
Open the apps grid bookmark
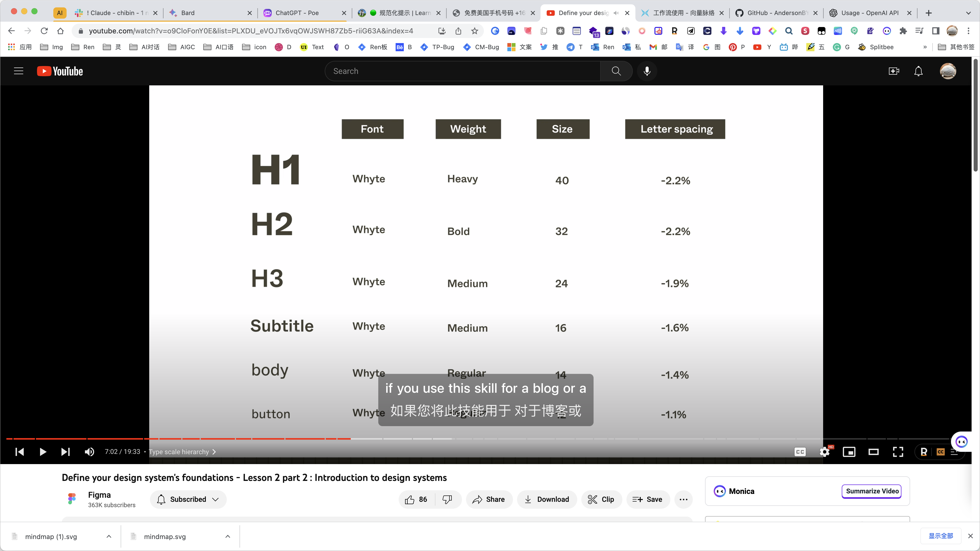20,47
